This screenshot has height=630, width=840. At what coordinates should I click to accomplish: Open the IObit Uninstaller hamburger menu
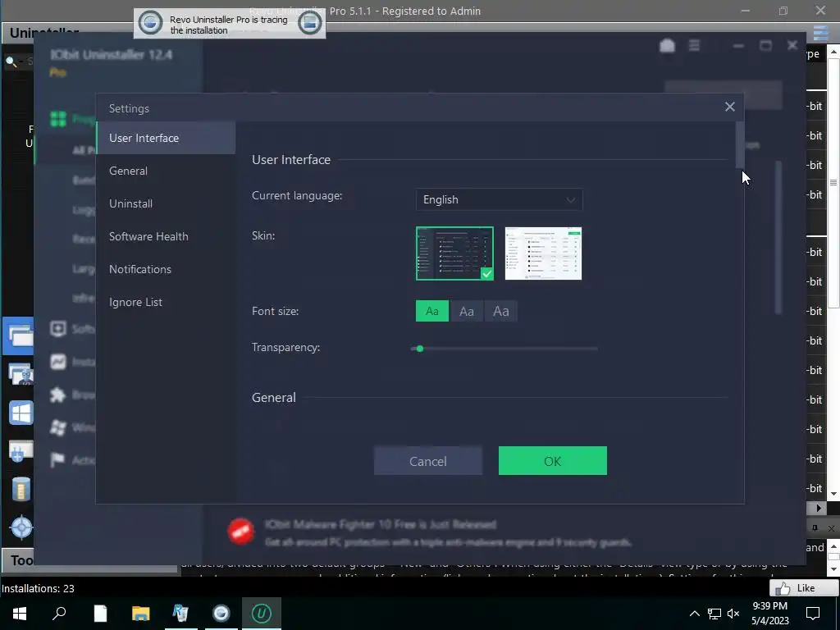pyautogui.click(x=694, y=46)
